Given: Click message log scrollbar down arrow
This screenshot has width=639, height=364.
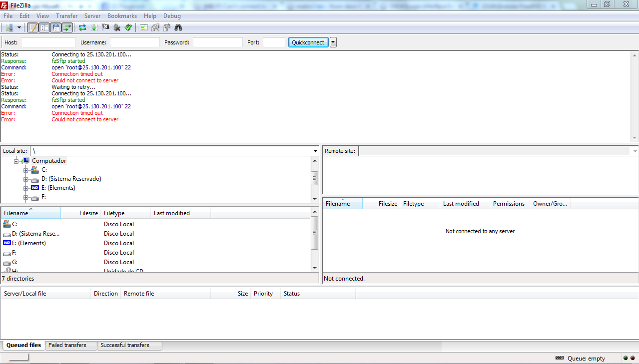Looking at the screenshot, I should click(x=635, y=138).
